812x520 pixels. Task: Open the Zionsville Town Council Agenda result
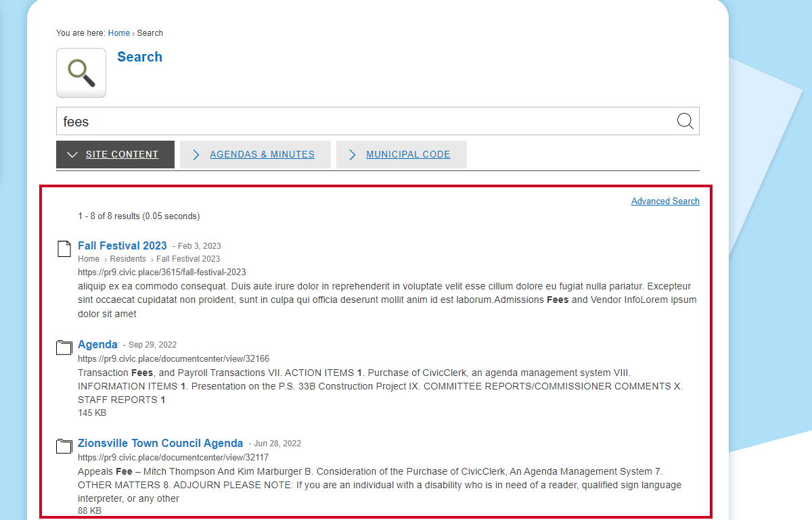pyautogui.click(x=160, y=443)
